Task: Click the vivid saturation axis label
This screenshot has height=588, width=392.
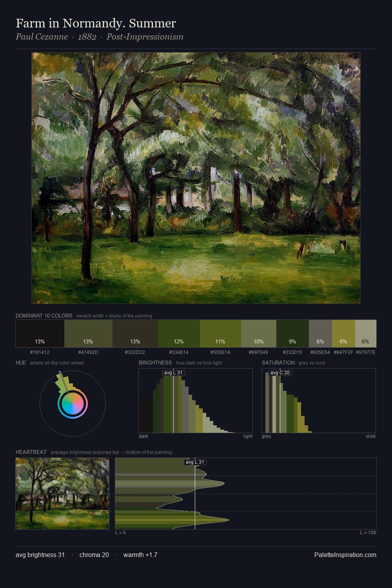Action: coord(370,436)
